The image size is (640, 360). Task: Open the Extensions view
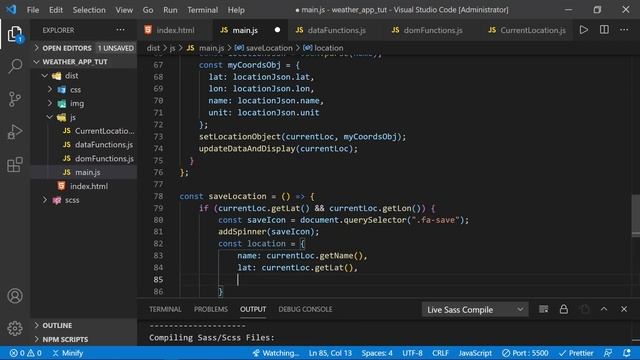15,165
